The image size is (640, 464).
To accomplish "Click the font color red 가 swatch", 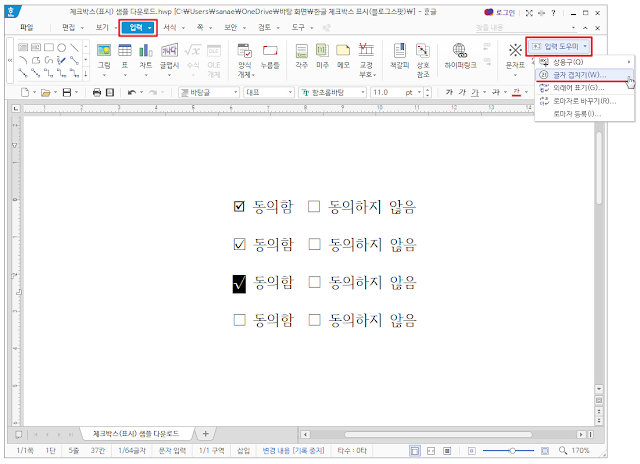I will (516, 93).
